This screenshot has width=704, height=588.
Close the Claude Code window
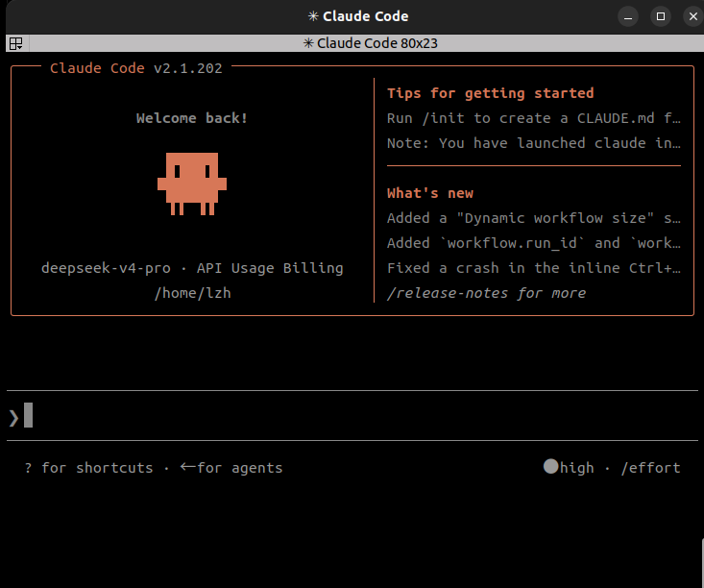[x=693, y=16]
